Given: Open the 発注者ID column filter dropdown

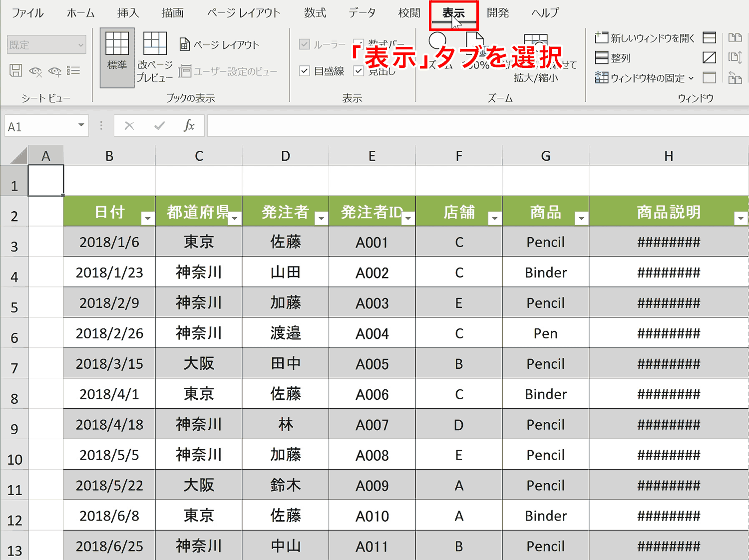Looking at the screenshot, I should 408,218.
